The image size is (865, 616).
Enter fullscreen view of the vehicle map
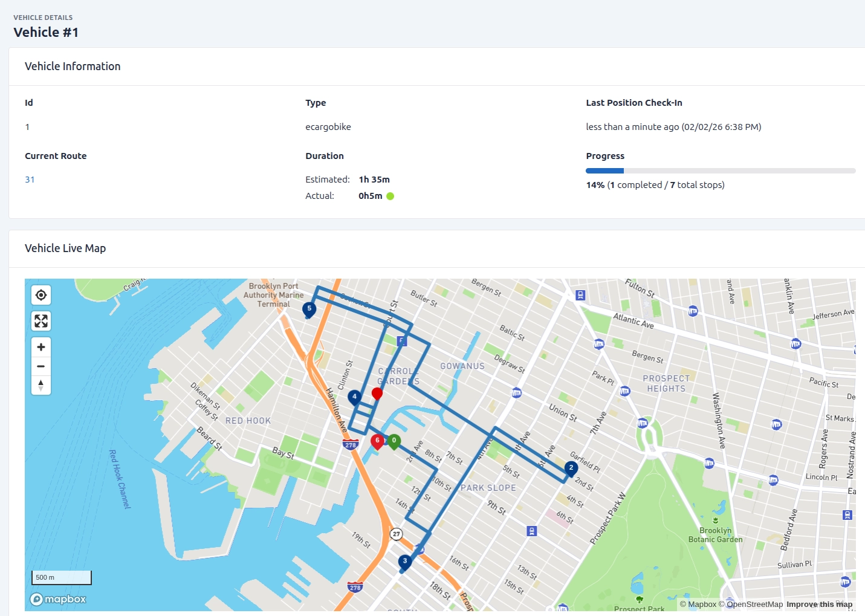40,320
